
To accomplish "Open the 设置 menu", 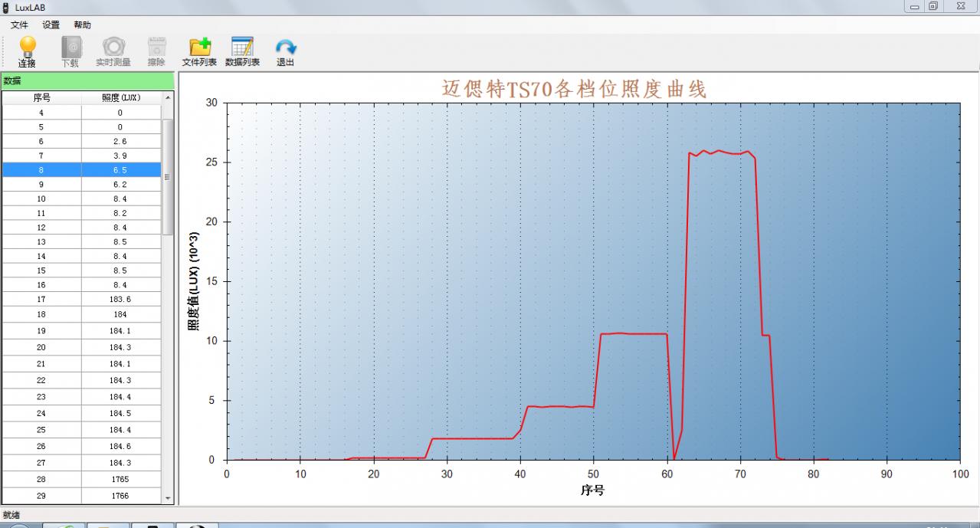I will 51,25.
